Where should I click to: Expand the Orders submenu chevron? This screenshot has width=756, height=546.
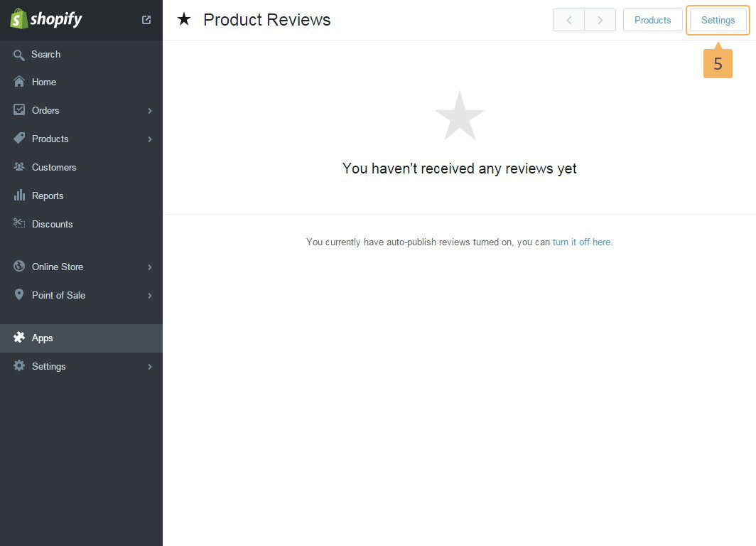pyautogui.click(x=150, y=111)
